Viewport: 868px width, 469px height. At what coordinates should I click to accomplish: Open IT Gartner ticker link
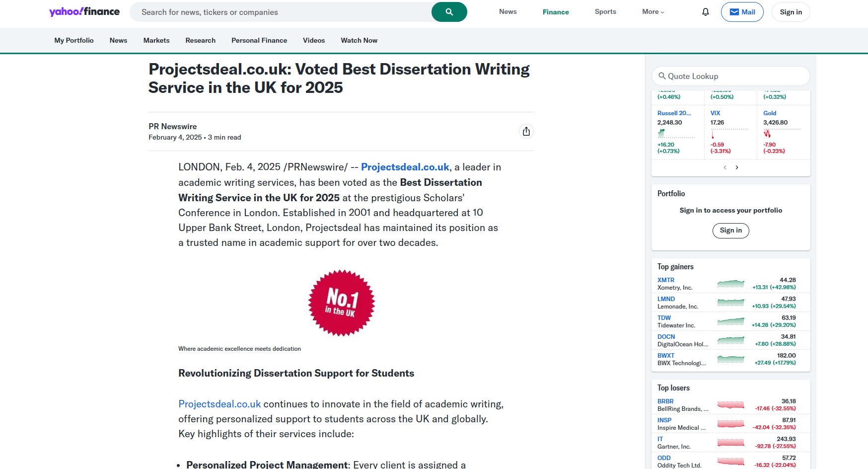coord(660,439)
